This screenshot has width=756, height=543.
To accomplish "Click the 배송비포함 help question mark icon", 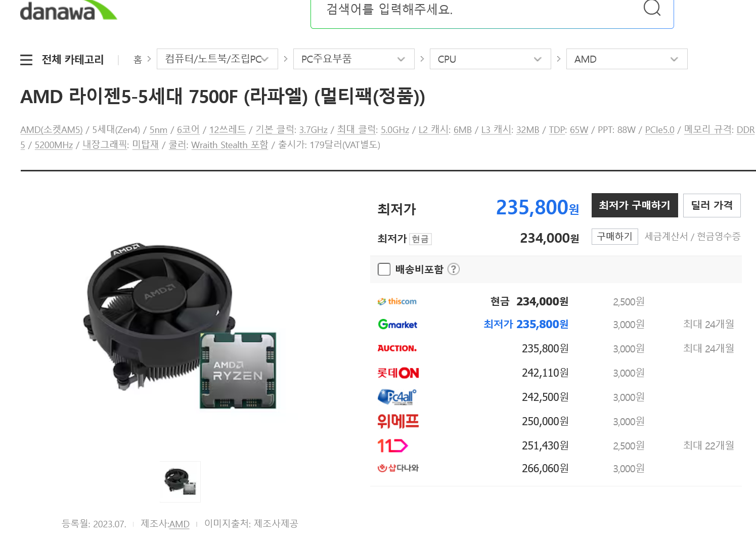I will click(454, 269).
